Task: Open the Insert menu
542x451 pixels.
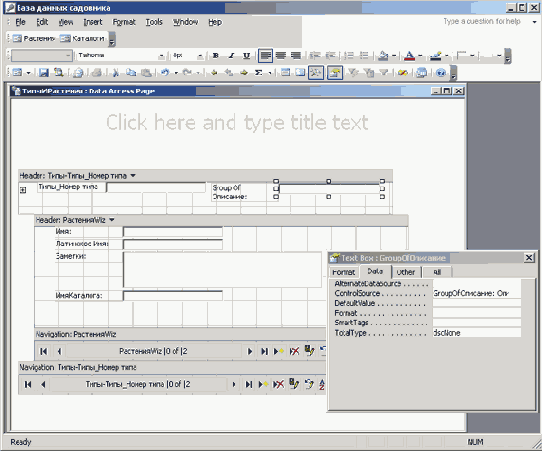Action: tap(93, 22)
